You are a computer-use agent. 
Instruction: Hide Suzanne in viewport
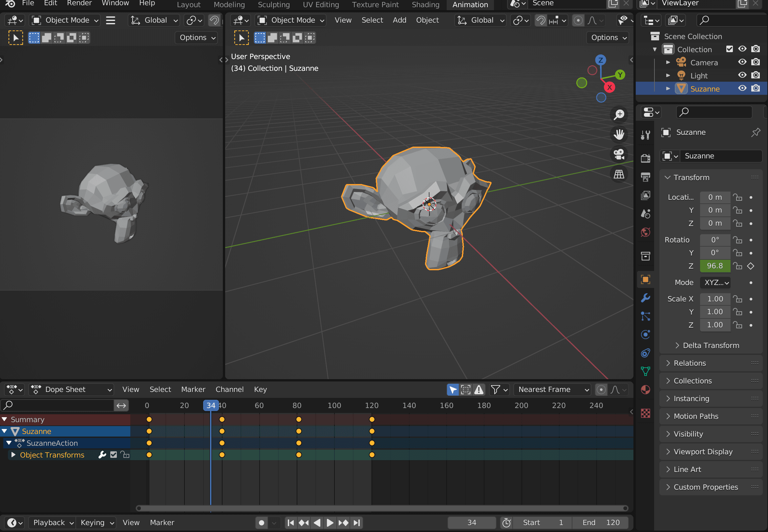pyautogui.click(x=742, y=88)
